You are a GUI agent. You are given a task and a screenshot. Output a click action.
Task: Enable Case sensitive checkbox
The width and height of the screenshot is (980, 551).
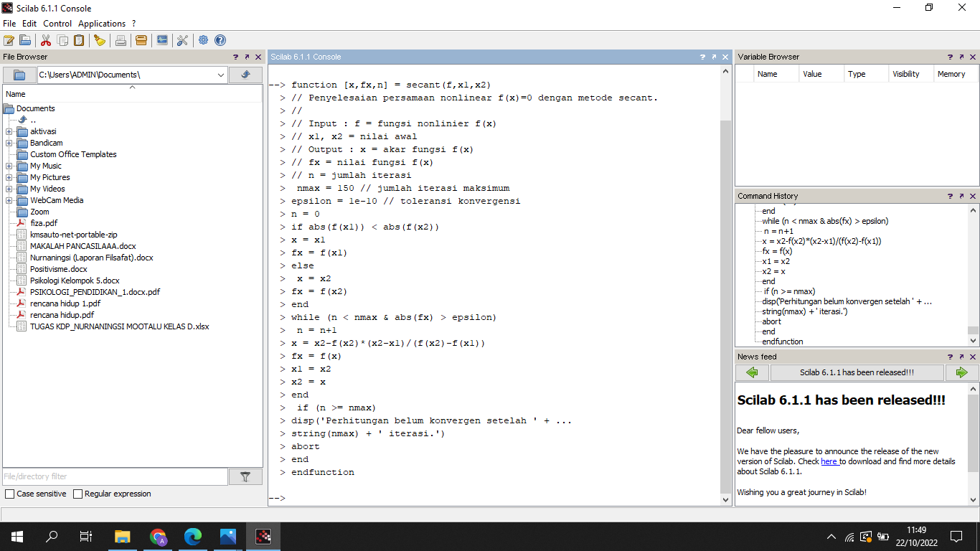9,494
